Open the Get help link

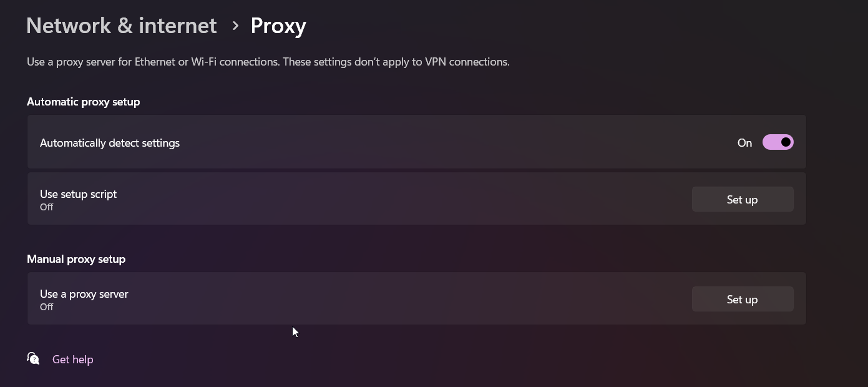point(72,360)
